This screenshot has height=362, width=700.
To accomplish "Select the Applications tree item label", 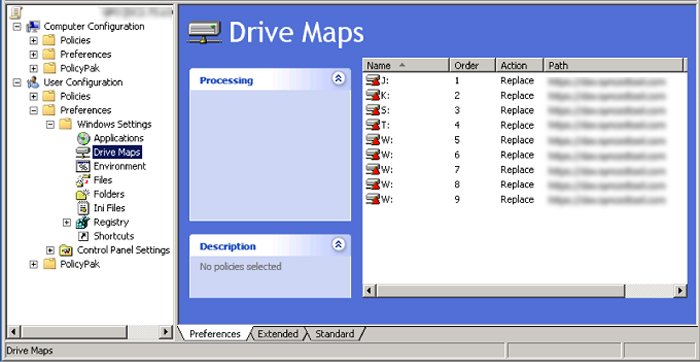I will pos(119,138).
